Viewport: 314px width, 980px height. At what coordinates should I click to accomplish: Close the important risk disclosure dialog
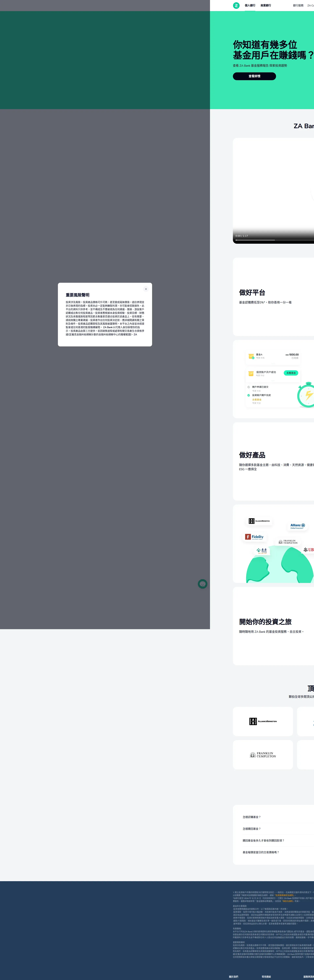(x=146, y=289)
